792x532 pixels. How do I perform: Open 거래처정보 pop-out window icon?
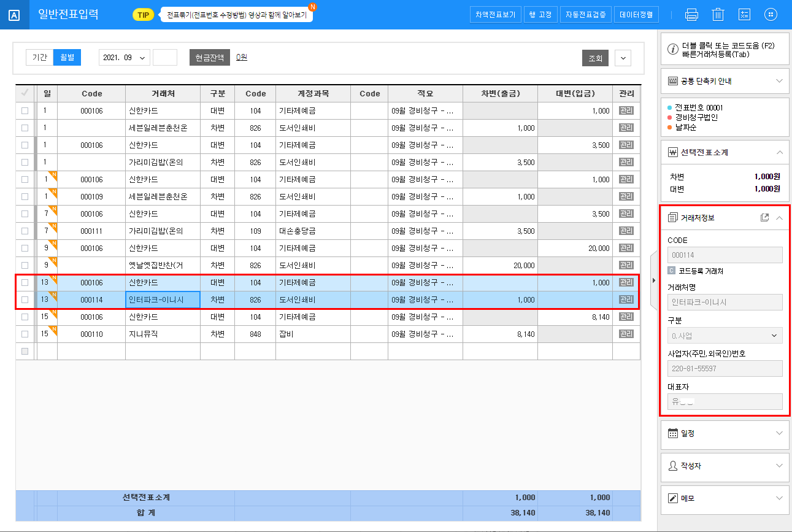click(x=764, y=218)
